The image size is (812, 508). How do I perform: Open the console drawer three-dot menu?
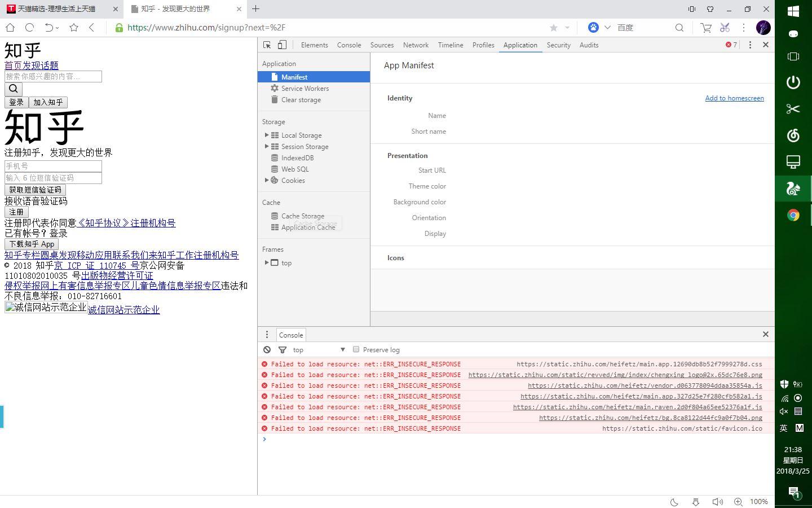267,335
